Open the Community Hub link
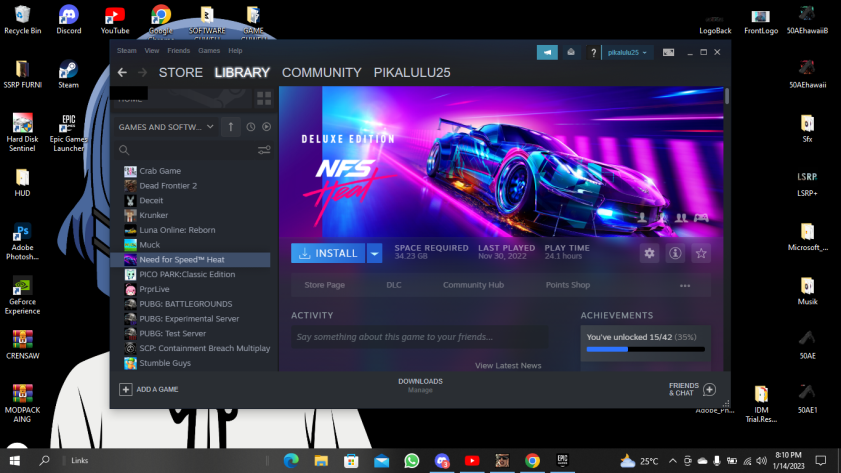This screenshot has height=473, width=841. point(473,285)
